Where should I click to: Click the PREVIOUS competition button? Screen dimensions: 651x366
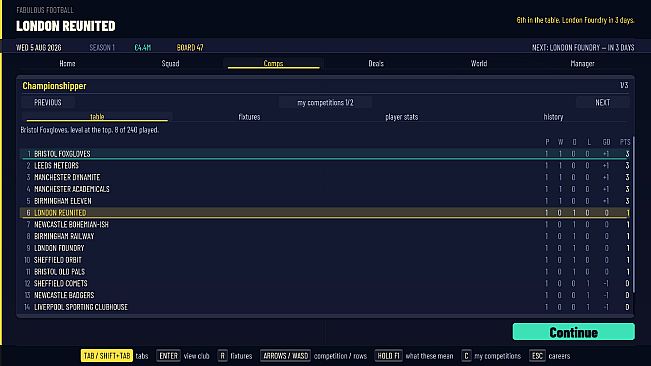click(48, 102)
